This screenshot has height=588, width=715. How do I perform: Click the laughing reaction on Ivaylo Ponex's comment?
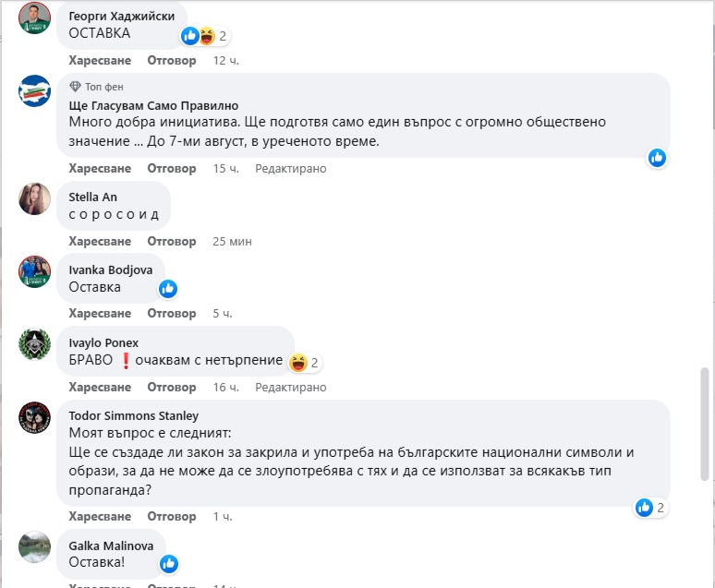[x=298, y=362]
